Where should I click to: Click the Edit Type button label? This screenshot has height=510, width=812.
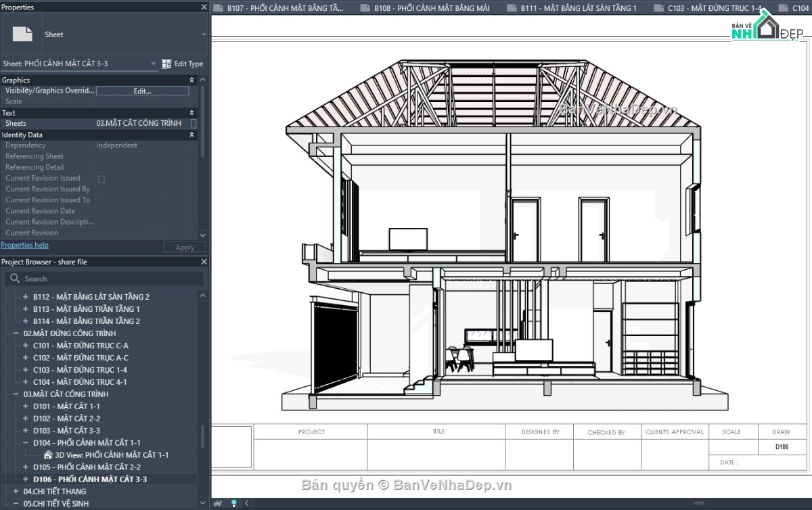pos(189,64)
